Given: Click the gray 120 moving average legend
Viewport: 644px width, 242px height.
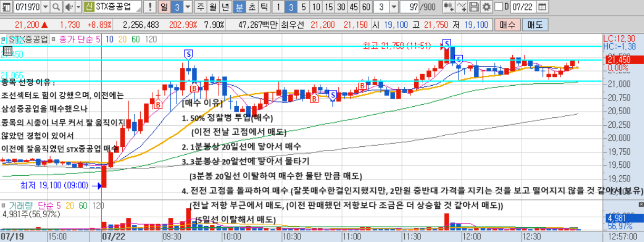Looking at the screenshot, I should coord(151,39).
